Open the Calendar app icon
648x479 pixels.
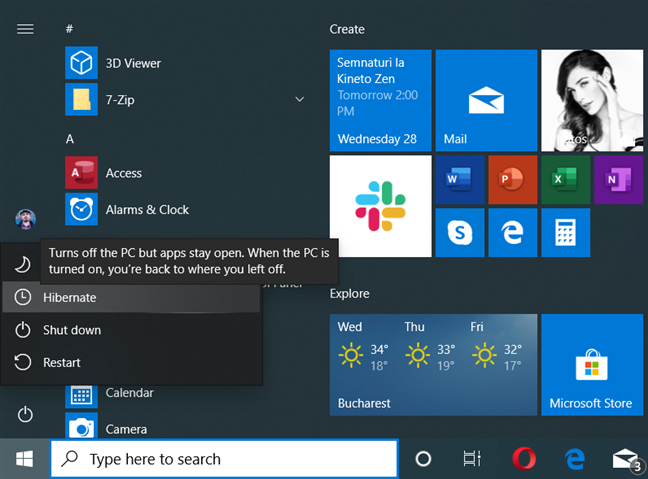pos(81,395)
